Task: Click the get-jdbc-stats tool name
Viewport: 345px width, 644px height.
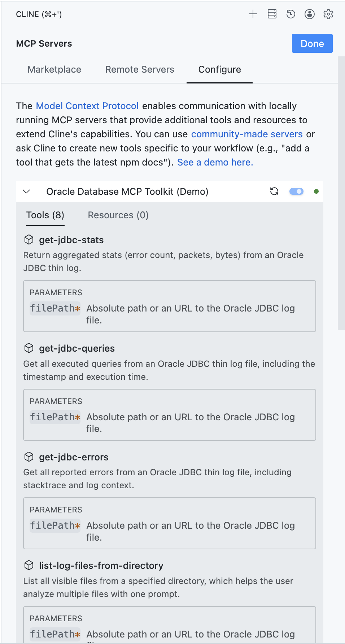Action: tap(71, 240)
